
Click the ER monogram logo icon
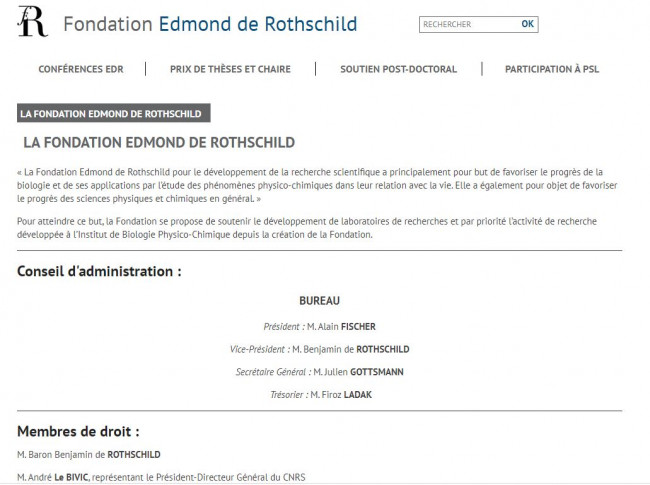click(32, 22)
